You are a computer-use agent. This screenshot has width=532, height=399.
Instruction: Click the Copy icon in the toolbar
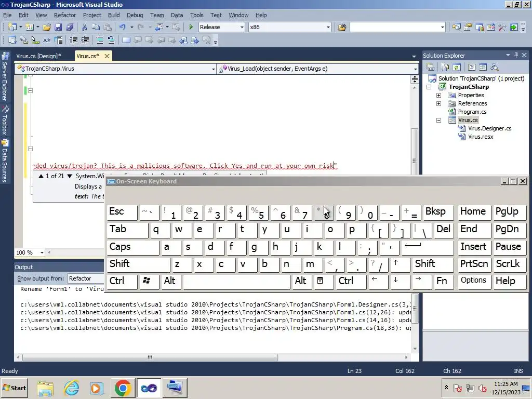pyautogui.click(x=96, y=27)
